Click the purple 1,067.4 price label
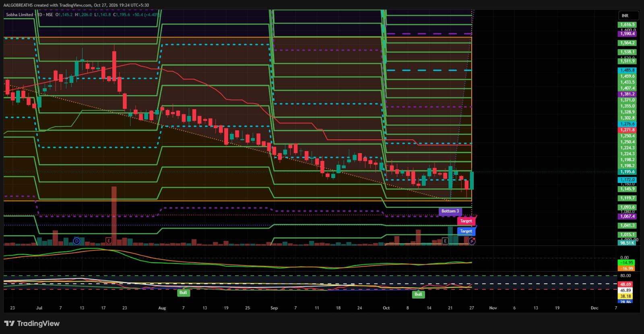Viewport: 644px width, 334px height. [627, 216]
